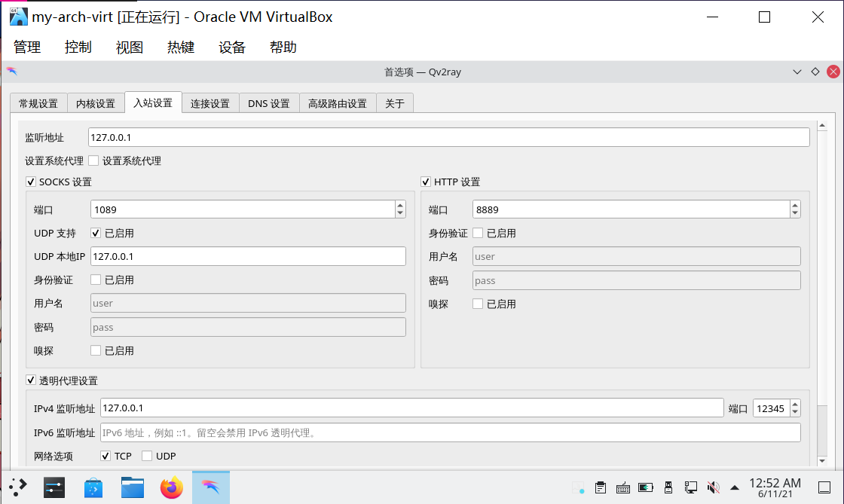The width and height of the screenshot is (844, 504).
Task: Click the VirtualBox network status icon in tray
Action: tap(691, 487)
